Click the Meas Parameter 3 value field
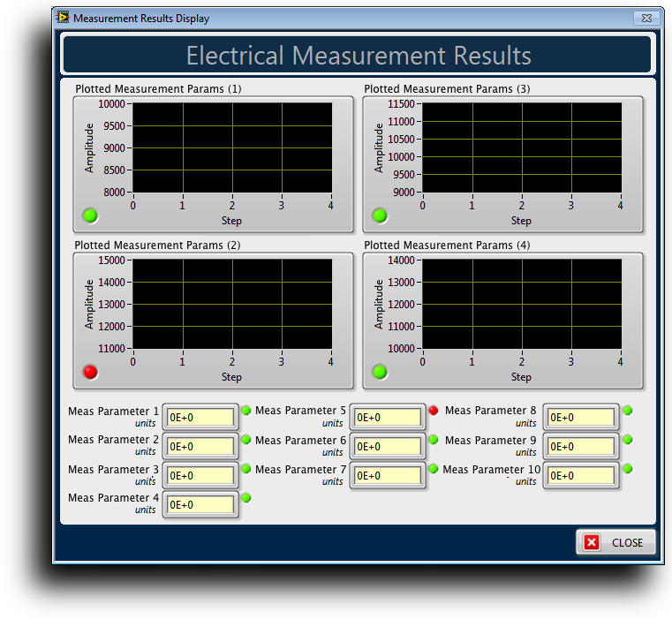The width and height of the screenshot is (672, 627). click(x=200, y=476)
